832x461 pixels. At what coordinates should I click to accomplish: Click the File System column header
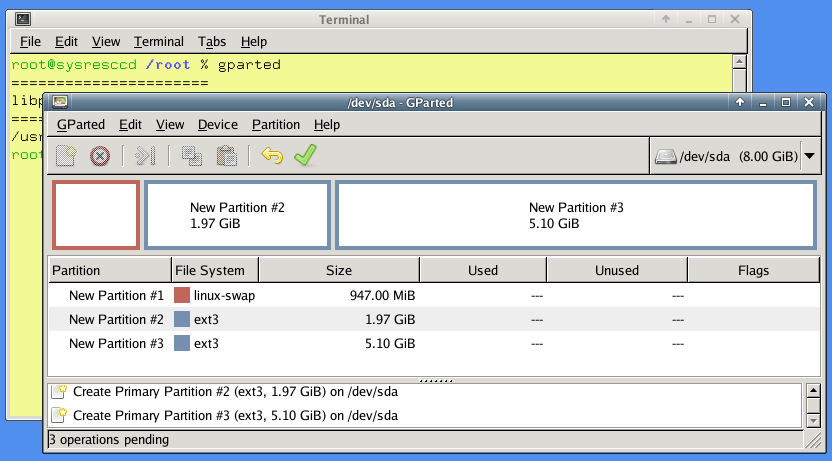coord(215,271)
